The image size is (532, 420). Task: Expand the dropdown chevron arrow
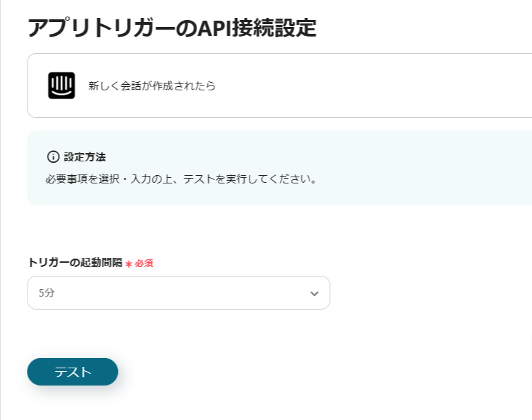coord(314,293)
